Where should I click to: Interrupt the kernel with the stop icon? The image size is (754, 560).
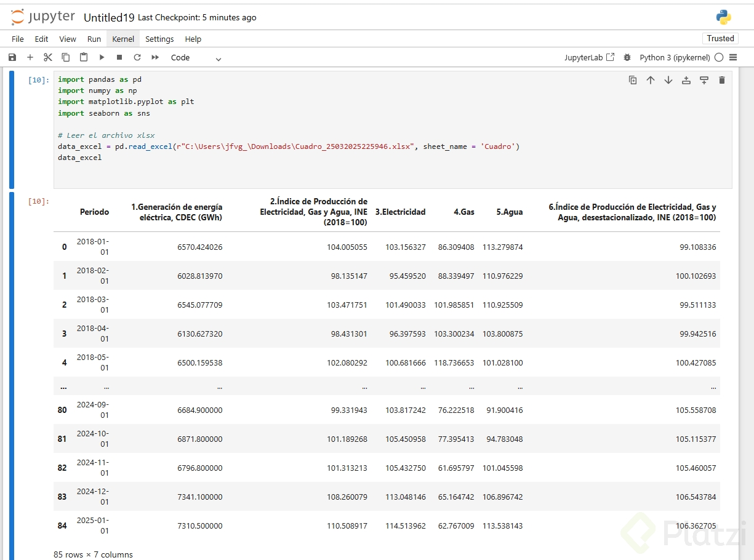[x=119, y=57]
